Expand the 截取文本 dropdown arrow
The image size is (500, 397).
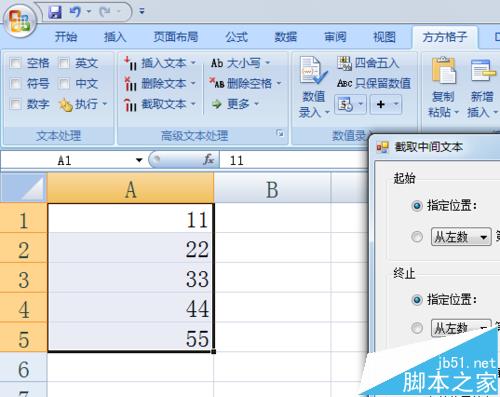coord(193,104)
